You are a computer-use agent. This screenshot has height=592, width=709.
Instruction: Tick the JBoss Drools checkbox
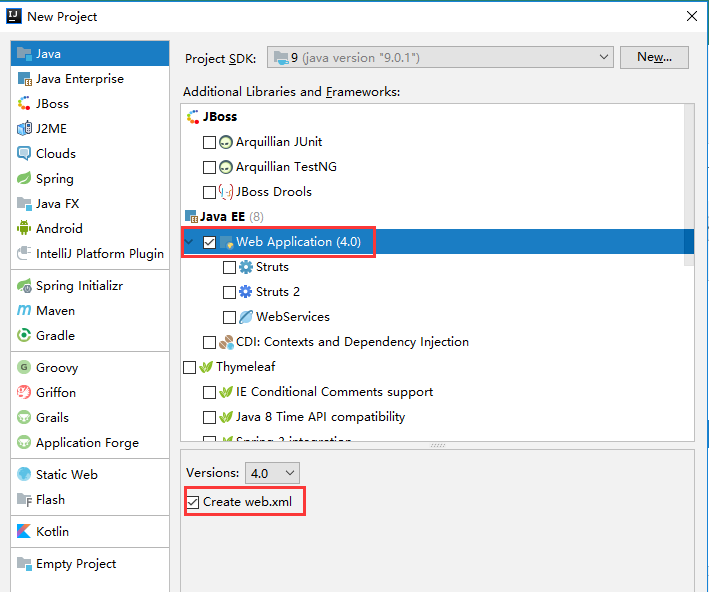pos(209,192)
